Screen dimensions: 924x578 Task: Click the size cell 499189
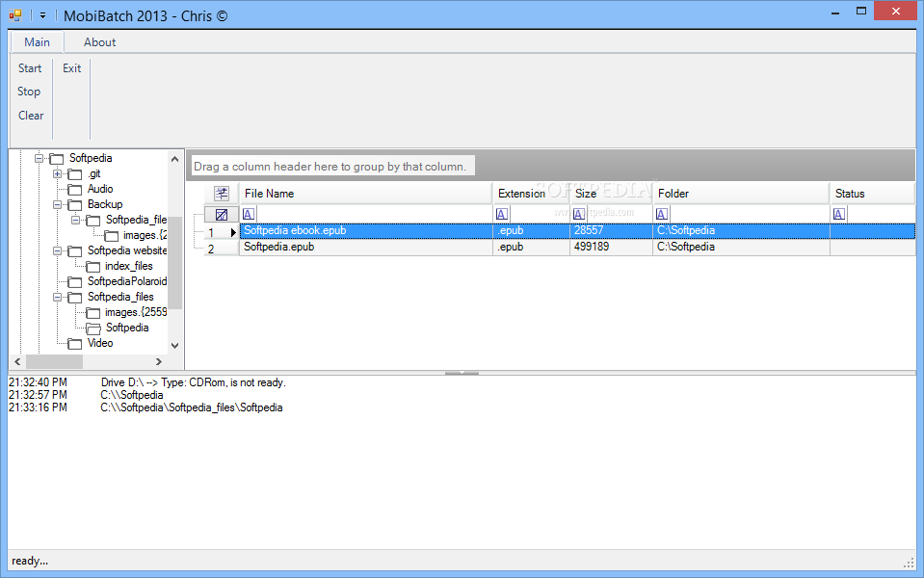click(611, 247)
